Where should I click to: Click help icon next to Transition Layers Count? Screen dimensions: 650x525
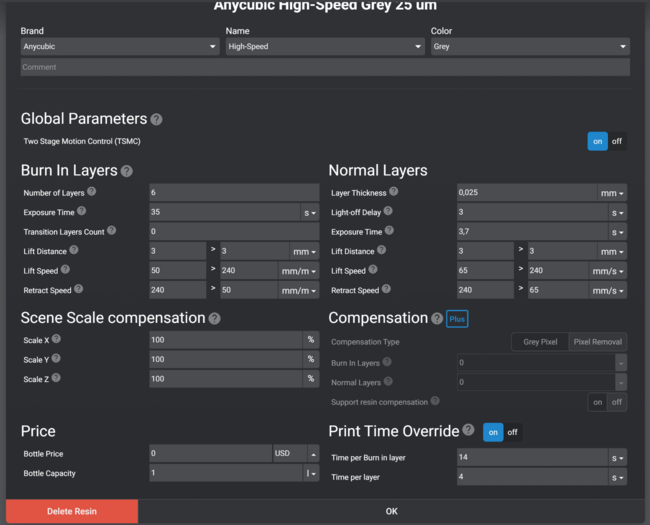tap(111, 230)
